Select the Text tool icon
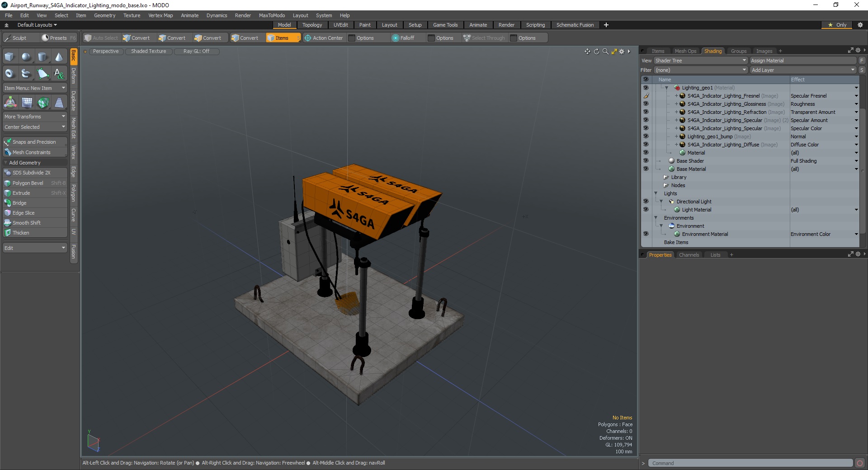Image resolution: width=868 pixels, height=470 pixels. click(59, 73)
